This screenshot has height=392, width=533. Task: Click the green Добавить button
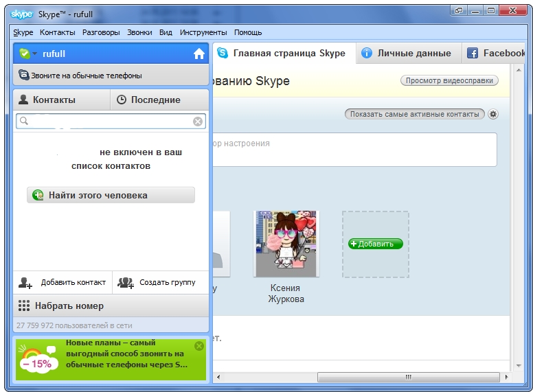point(375,244)
